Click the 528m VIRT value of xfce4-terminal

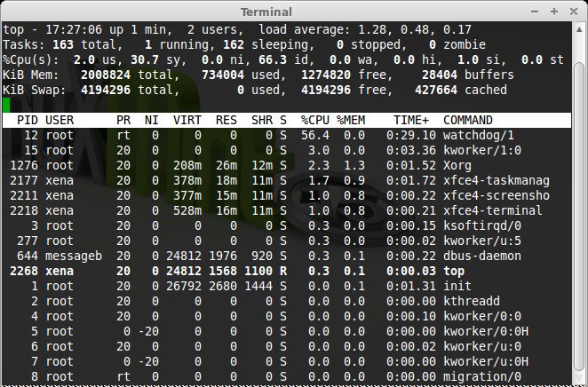tap(187, 210)
